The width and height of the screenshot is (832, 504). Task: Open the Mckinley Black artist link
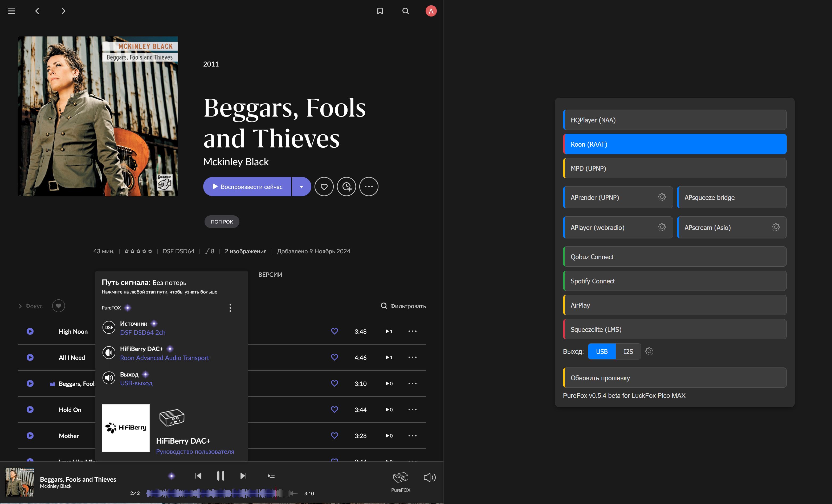click(236, 162)
